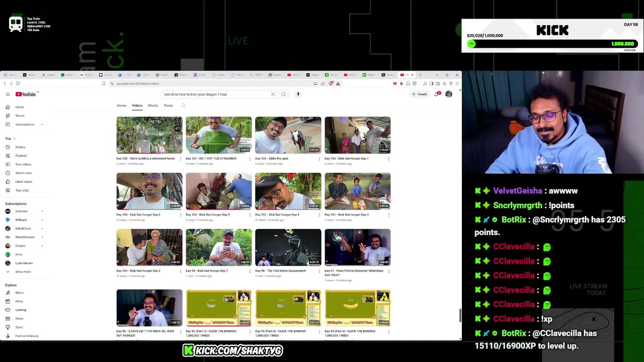The image size is (644, 362).
Task: Open Brave Shields lion icon
Action: 331,83
